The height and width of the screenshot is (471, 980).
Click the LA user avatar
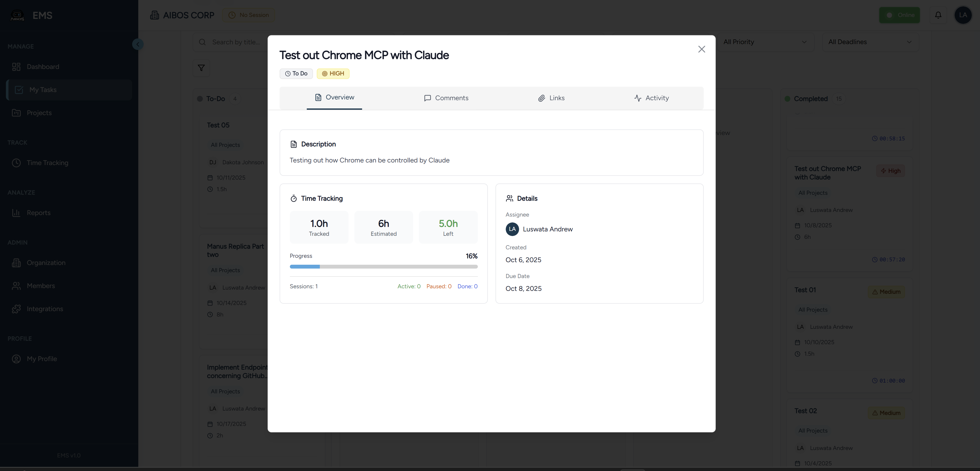point(963,15)
